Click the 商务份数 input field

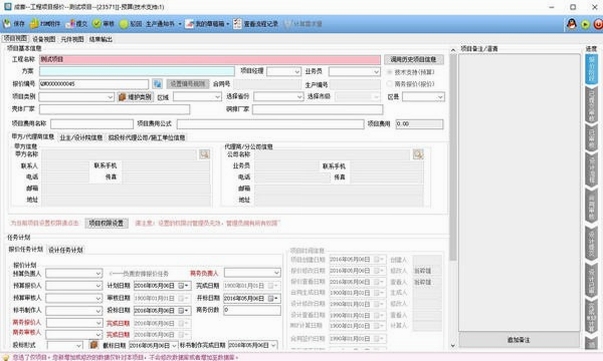(252, 310)
